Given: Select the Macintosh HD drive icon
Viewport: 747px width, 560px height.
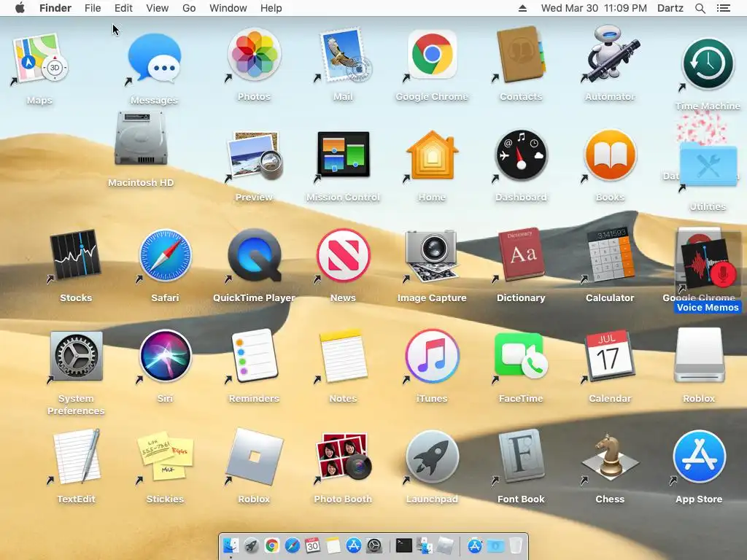Looking at the screenshot, I should point(141,139).
